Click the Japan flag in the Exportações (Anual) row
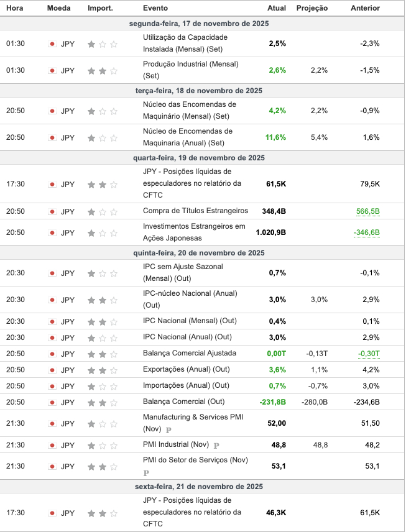406x532 pixels. [x=52, y=370]
